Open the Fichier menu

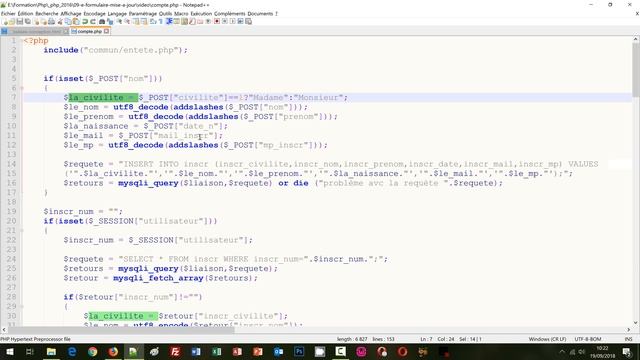(8, 13)
